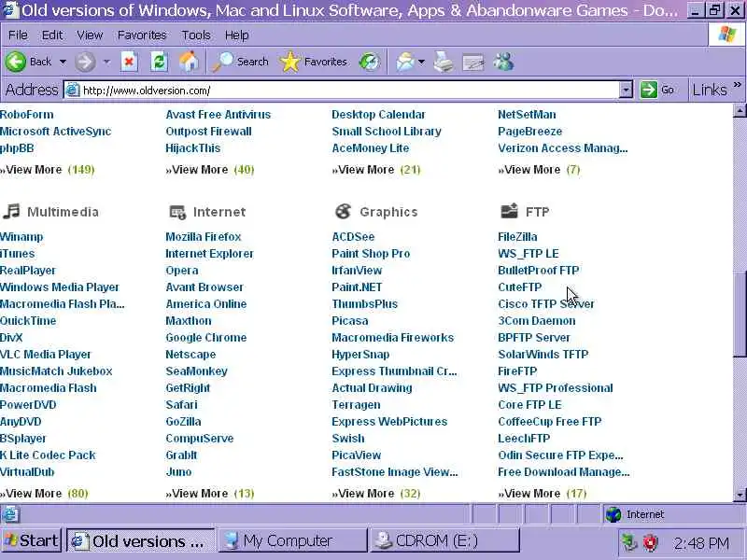Expand the Links toolbar chevron
Screen dimensions: 747x560
click(x=738, y=85)
